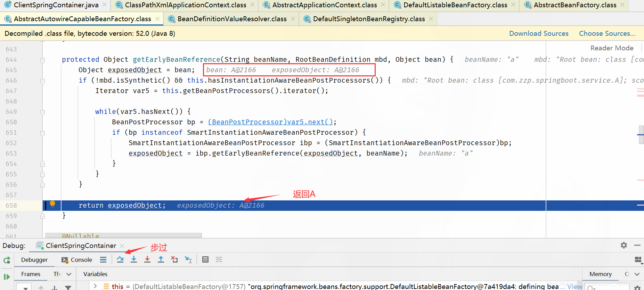
Task: Click the Step Out debugger icon
Action: pyautogui.click(x=161, y=259)
